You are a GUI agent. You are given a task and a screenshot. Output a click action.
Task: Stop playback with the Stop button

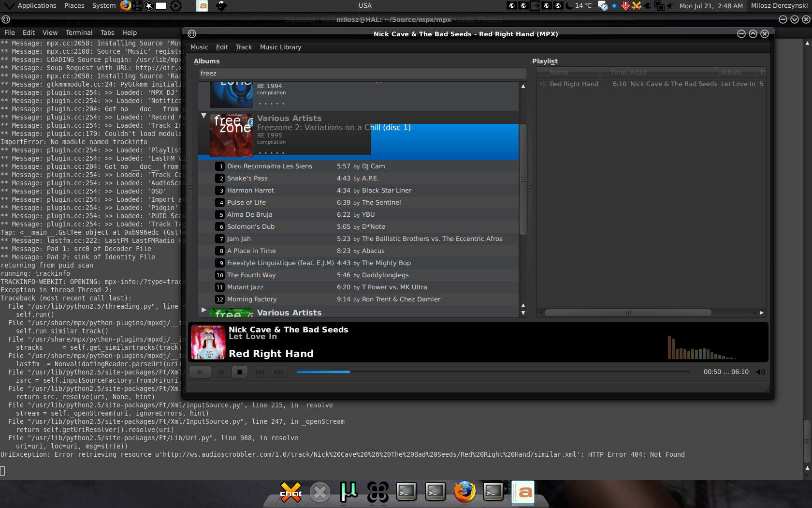coord(240,372)
